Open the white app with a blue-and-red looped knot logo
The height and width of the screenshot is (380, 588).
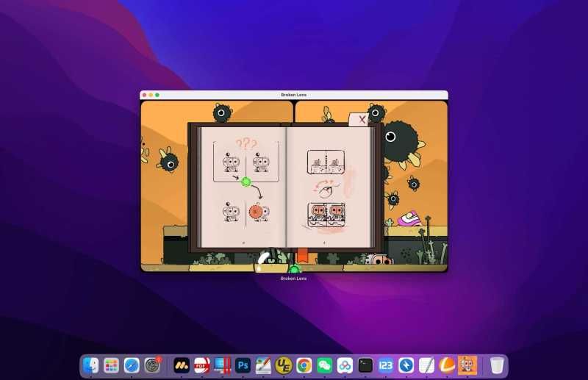coord(345,365)
